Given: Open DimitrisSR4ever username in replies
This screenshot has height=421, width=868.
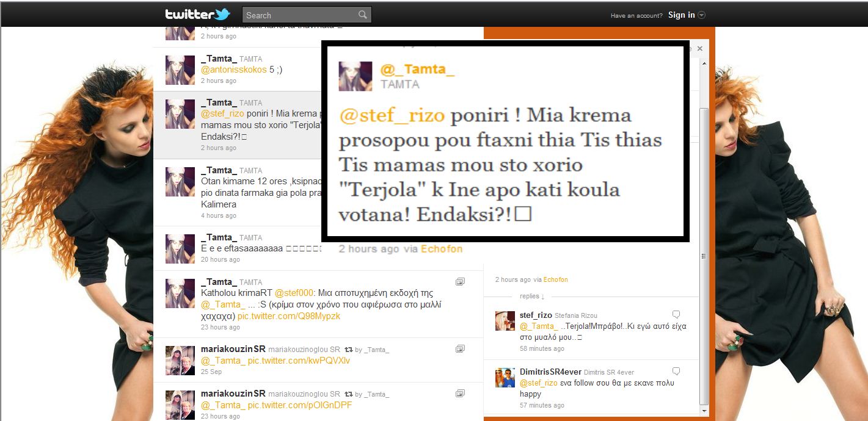Looking at the screenshot, I should (x=550, y=372).
